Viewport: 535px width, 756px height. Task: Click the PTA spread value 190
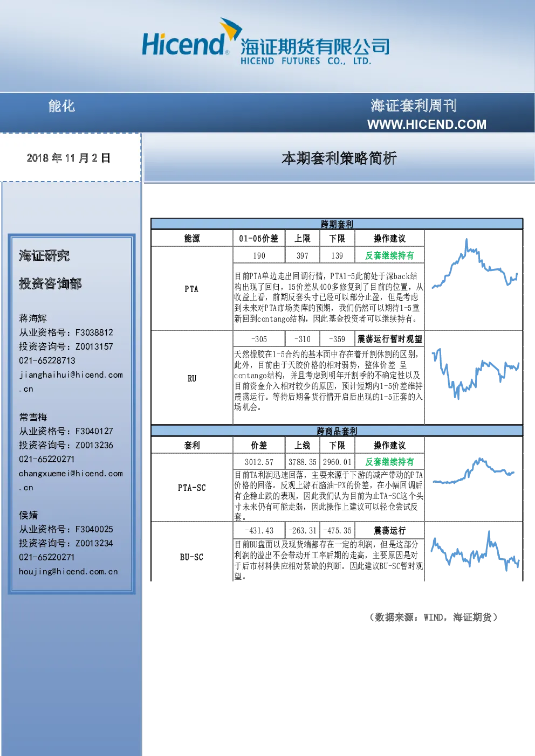[x=259, y=255]
